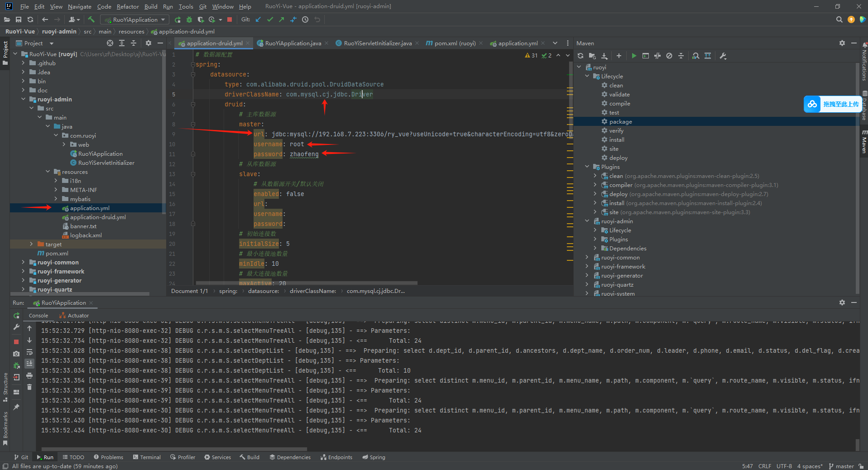Expand Maven ruoyi-framework module
Screen dimensions: 868x470
coord(587,266)
